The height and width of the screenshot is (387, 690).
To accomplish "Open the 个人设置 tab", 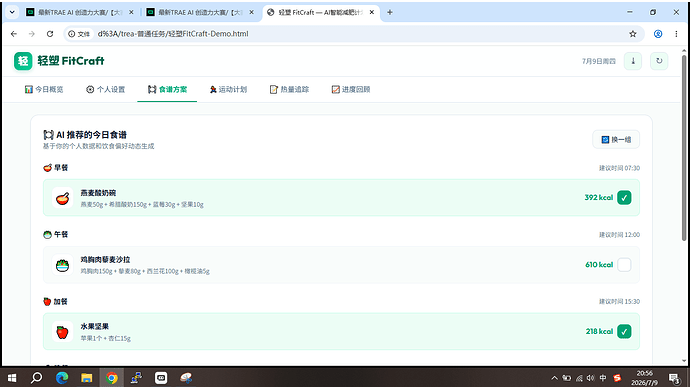I will (105, 89).
